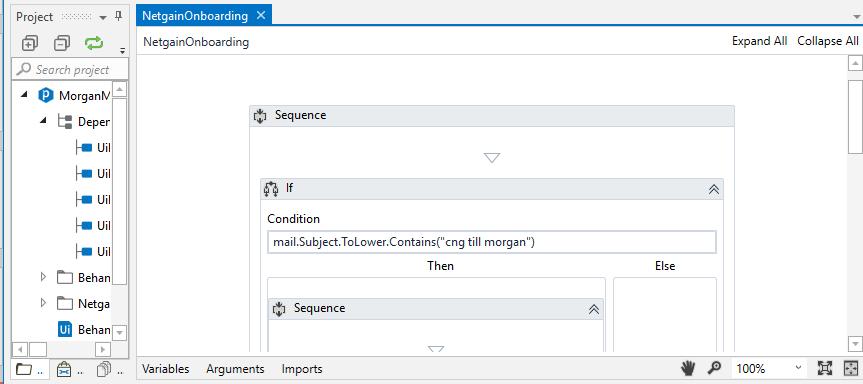Click the Expand All icon in Project panel
The width and height of the screenshot is (863, 384).
[30, 43]
